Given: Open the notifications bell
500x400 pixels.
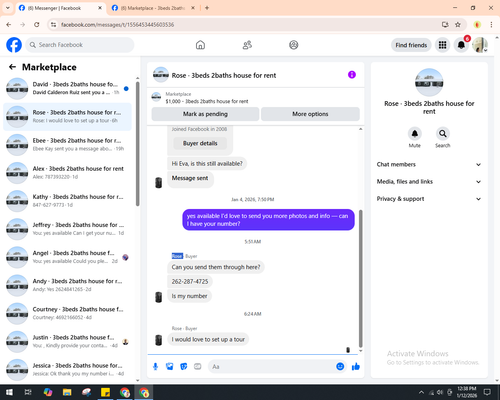Looking at the screenshot, I should pos(461,45).
